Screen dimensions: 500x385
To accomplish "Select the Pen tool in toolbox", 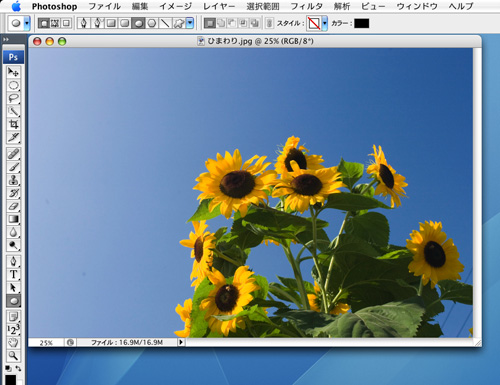I will (x=13, y=261).
